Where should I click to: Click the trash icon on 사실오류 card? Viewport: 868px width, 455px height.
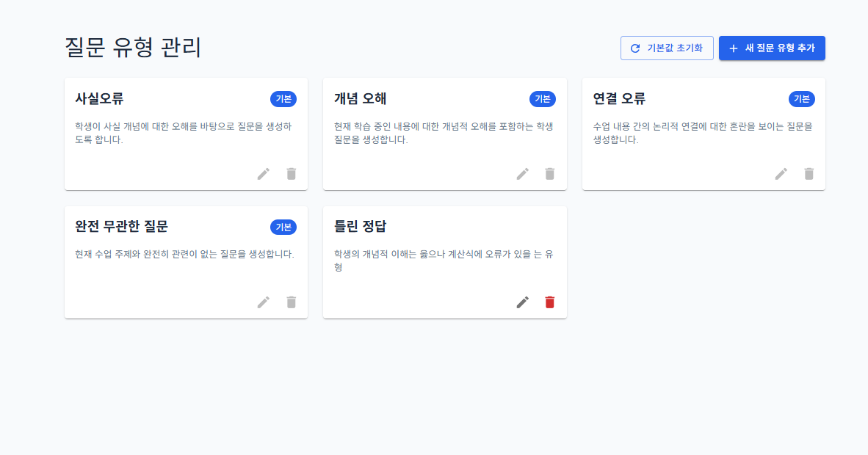tap(292, 174)
